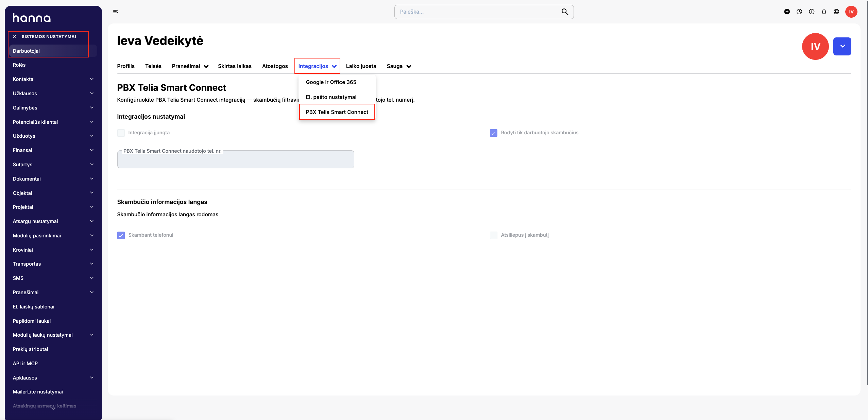
Task: Open Rolės in the sidebar
Action: pyautogui.click(x=53, y=65)
